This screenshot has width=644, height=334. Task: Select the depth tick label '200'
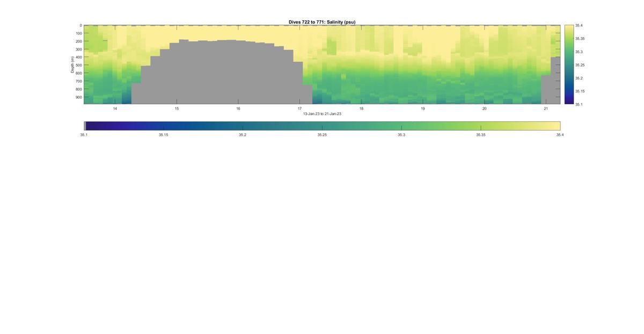[x=78, y=41]
